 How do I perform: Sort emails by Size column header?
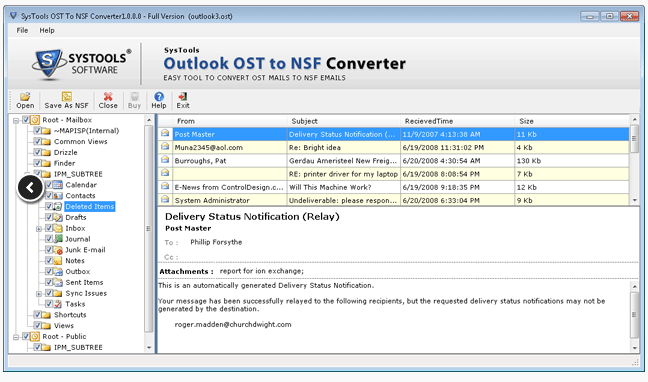click(572, 121)
